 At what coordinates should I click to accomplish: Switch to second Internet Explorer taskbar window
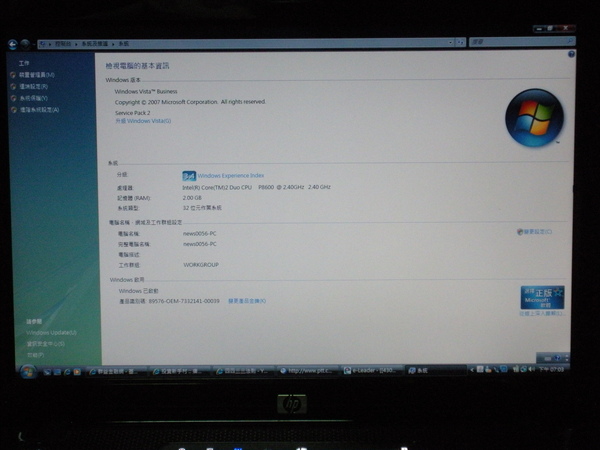[x=180, y=371]
